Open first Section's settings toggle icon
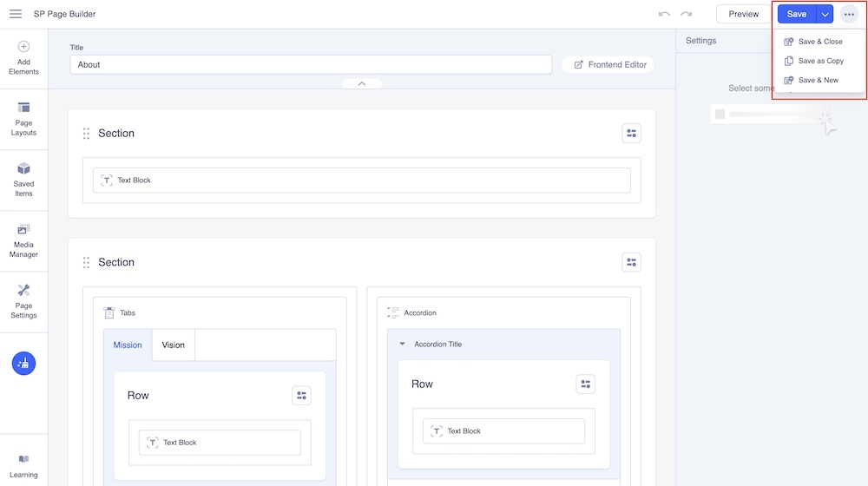The image size is (868, 486). [631, 134]
